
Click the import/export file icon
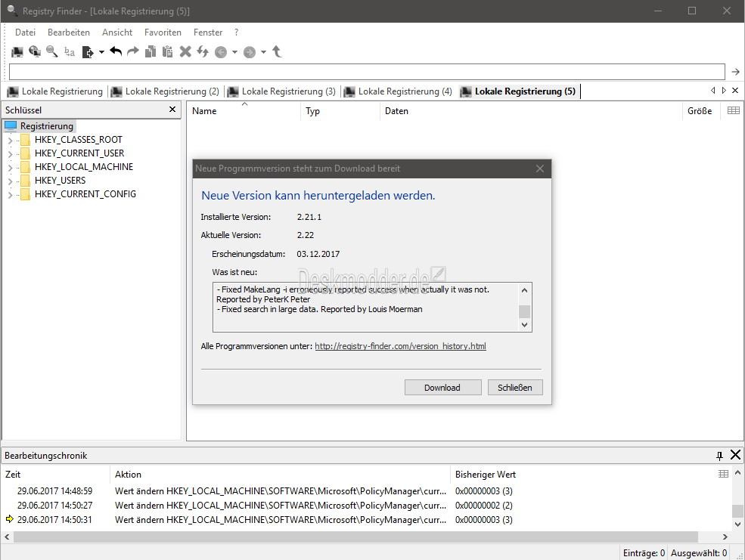(88, 51)
